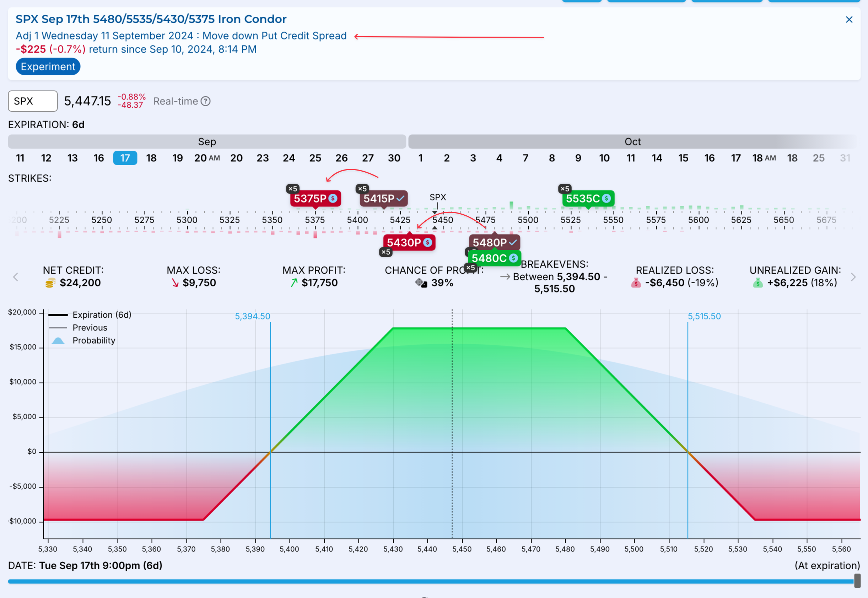This screenshot has height=598, width=868.
Task: Click the Max Profit up-arrow icon
Action: pyautogui.click(x=294, y=283)
